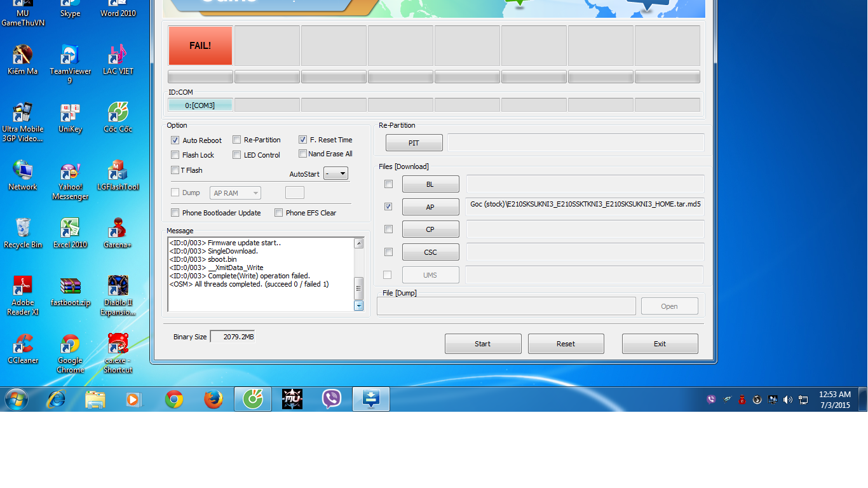
Task: Check the box next to BL file
Action: click(388, 184)
